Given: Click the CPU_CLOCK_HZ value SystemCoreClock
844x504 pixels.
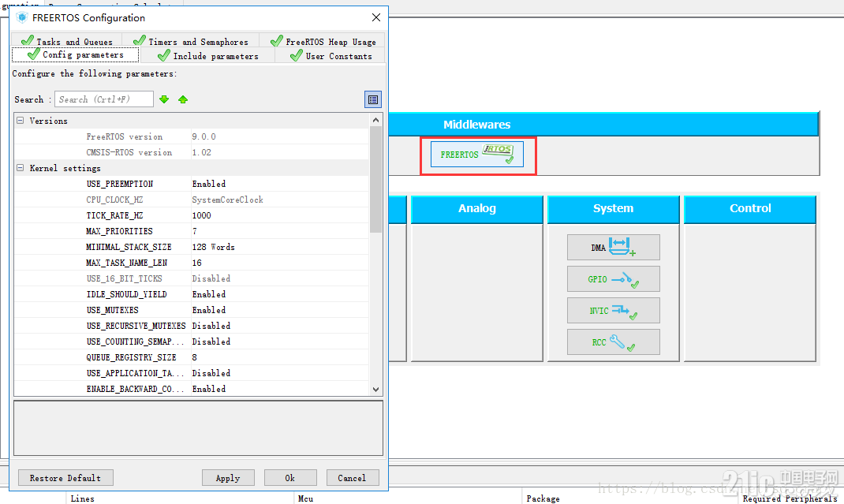Looking at the screenshot, I should 228,200.
